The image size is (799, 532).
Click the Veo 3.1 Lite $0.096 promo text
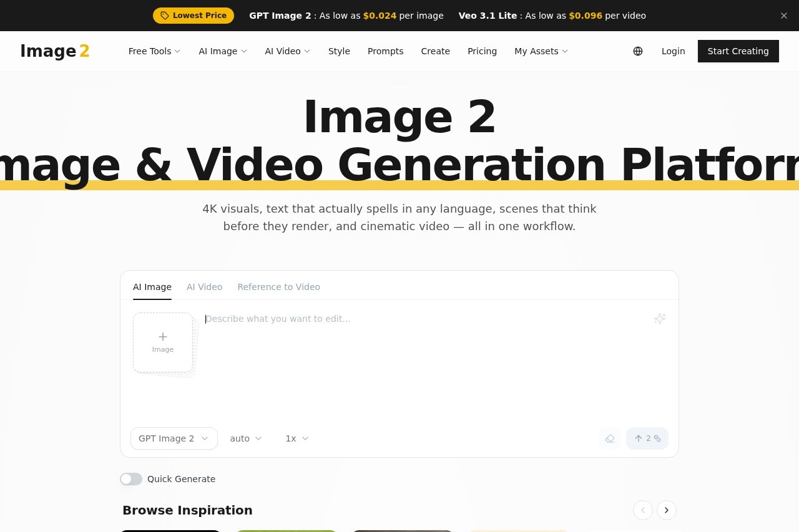tap(552, 16)
